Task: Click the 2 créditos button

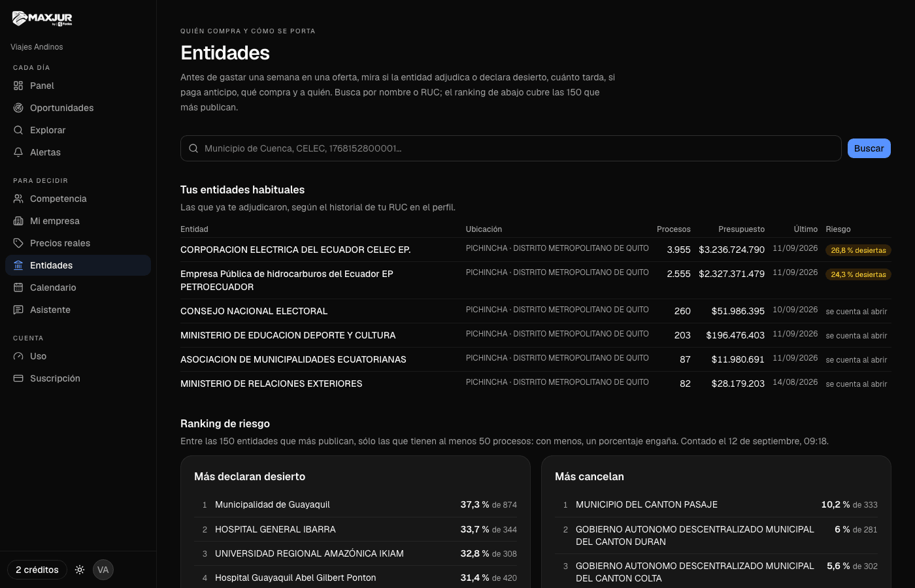Action: pos(37,570)
